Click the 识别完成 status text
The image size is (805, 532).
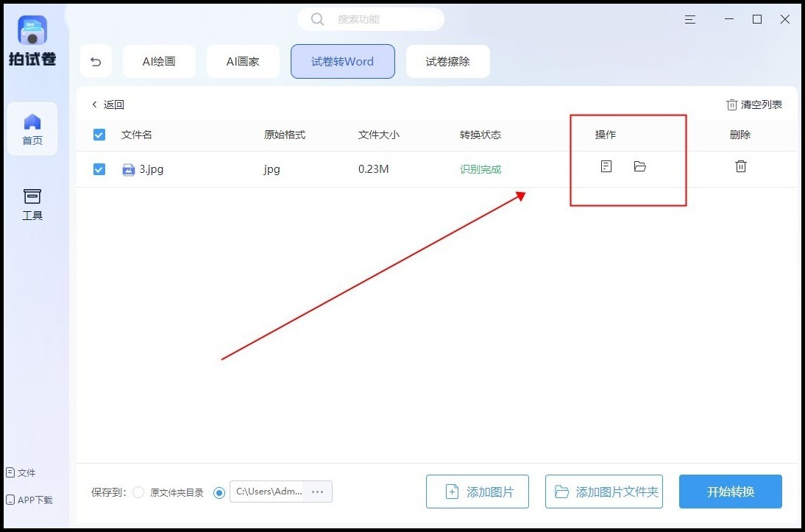480,169
